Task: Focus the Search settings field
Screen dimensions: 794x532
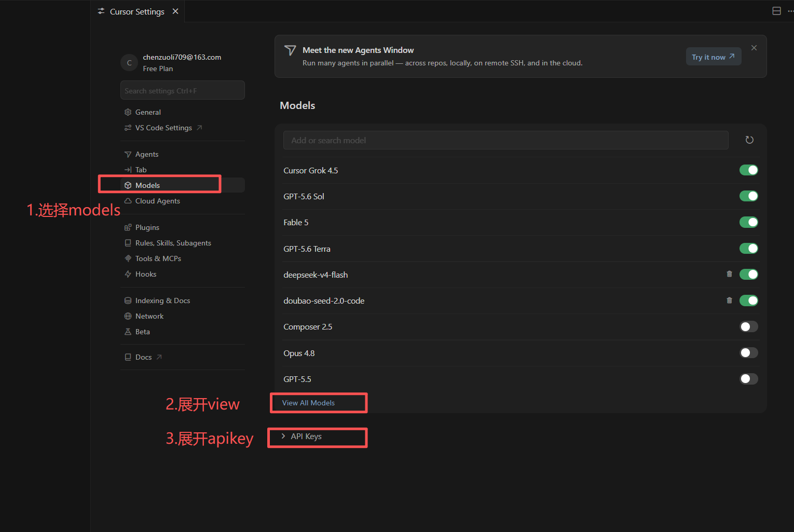Action: 183,90
